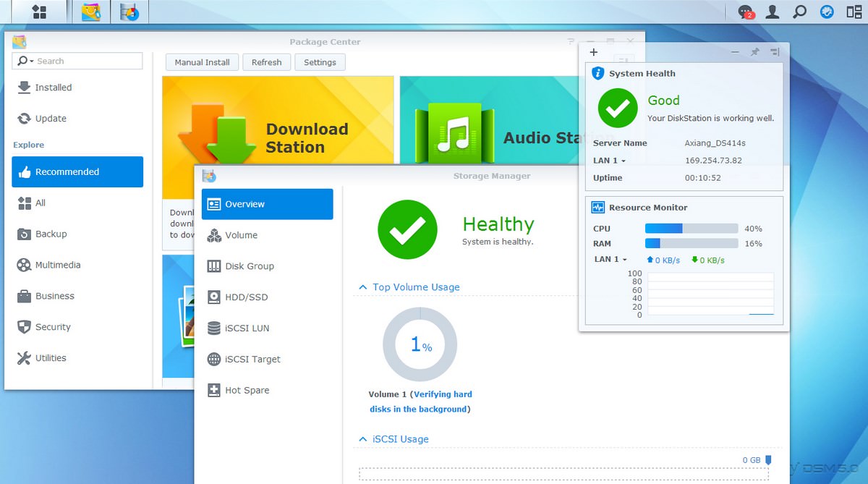Image resolution: width=868 pixels, height=484 pixels.
Task: Open notifications in the system taskbar
Action: [x=744, y=12]
